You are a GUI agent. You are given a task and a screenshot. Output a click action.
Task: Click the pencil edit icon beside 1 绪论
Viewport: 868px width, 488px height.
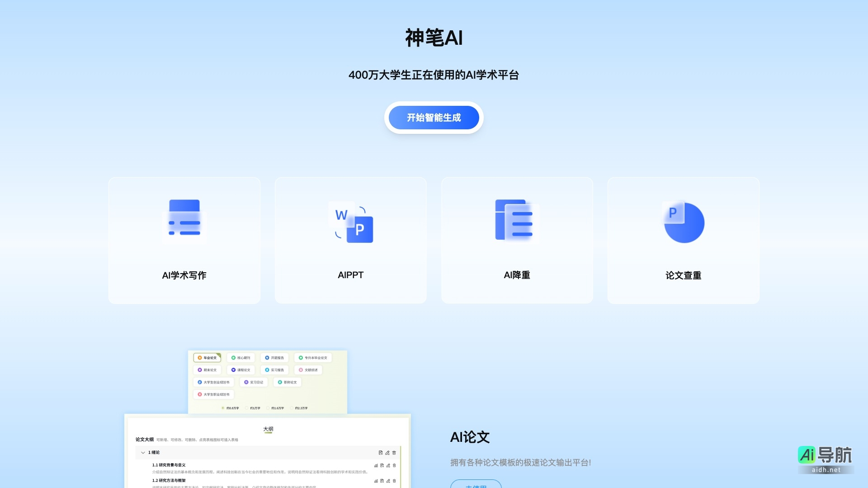pos(387,453)
